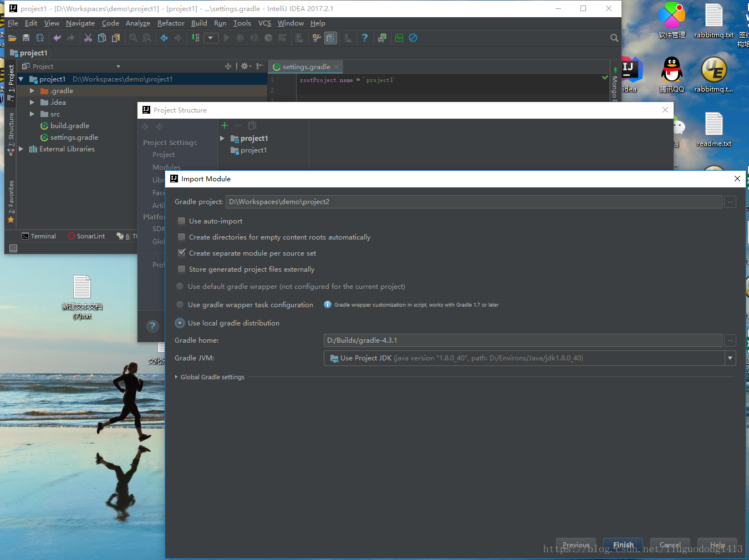Open the Navigate menu
This screenshot has height=560, width=749.
point(80,23)
